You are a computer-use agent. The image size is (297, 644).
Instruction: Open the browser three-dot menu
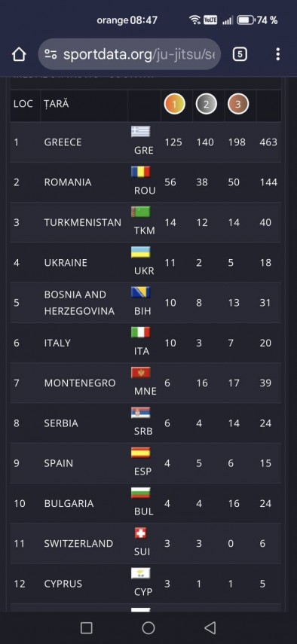(278, 54)
